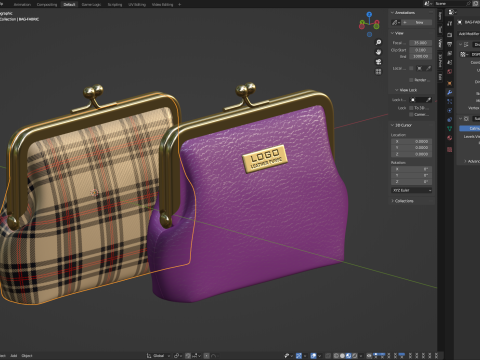
Task: Open the annotation pencil tool dropdown
Action: point(396,22)
